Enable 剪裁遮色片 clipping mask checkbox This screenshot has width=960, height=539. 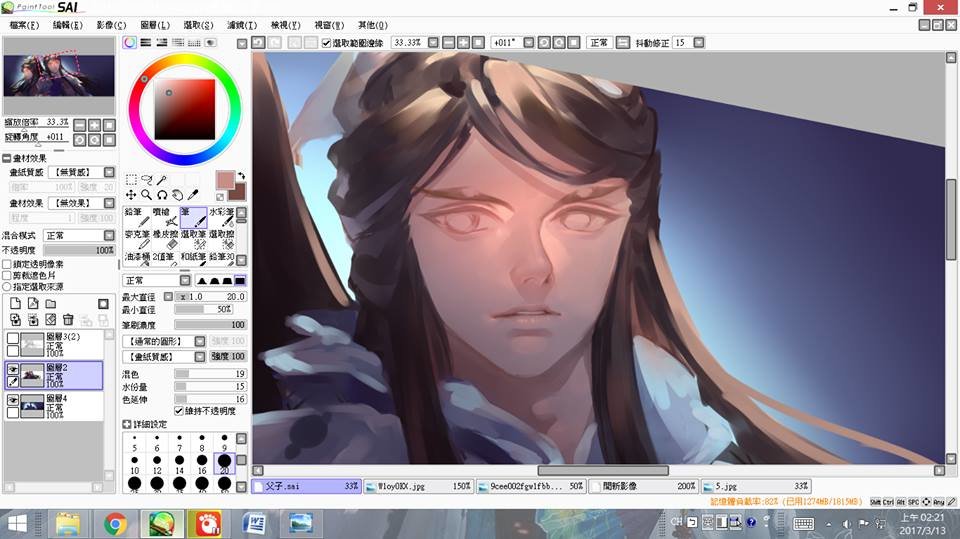(7, 275)
